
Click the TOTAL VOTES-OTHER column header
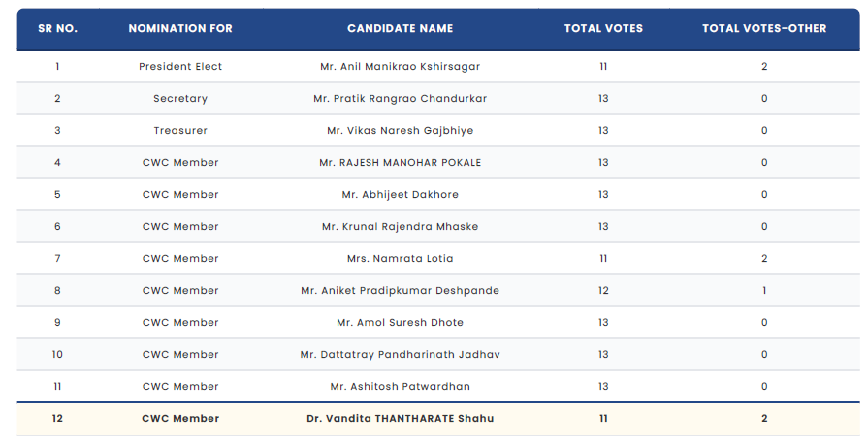click(x=764, y=29)
